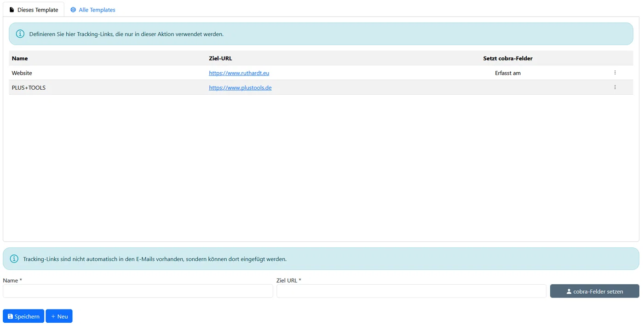This screenshot has height=326, width=644.
Task: Open the Website row's three-dot menu
Action: coord(615,73)
